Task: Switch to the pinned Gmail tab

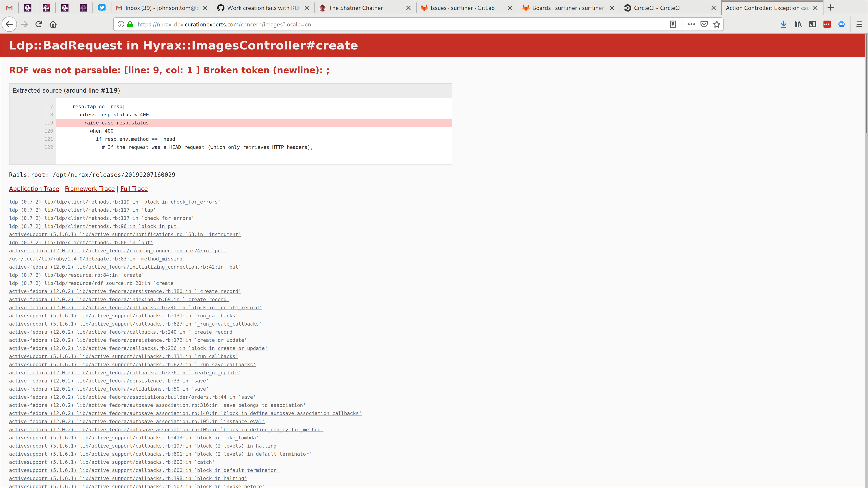Action: (9, 8)
